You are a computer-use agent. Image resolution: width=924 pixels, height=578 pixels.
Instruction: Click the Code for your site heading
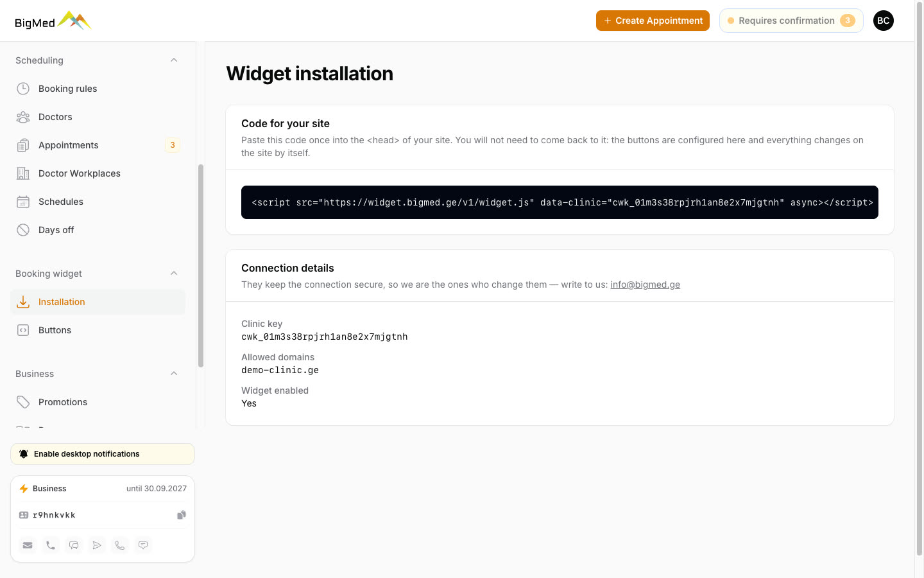coord(286,123)
